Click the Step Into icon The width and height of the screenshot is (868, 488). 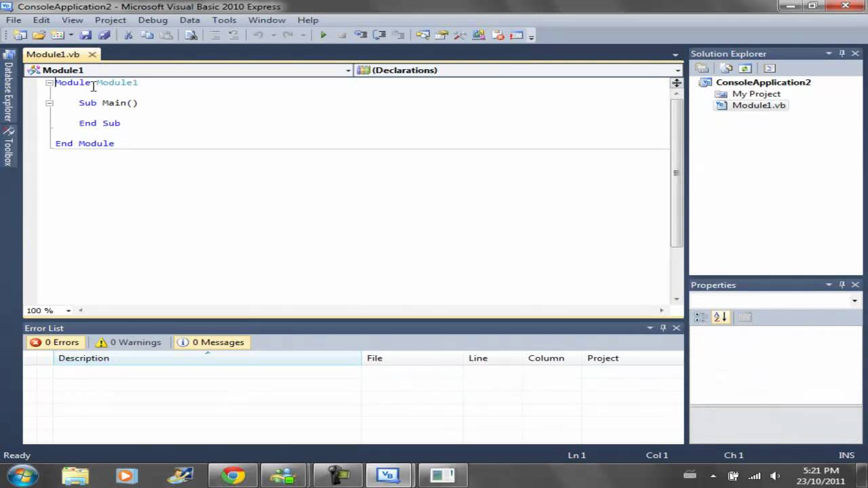click(x=360, y=35)
